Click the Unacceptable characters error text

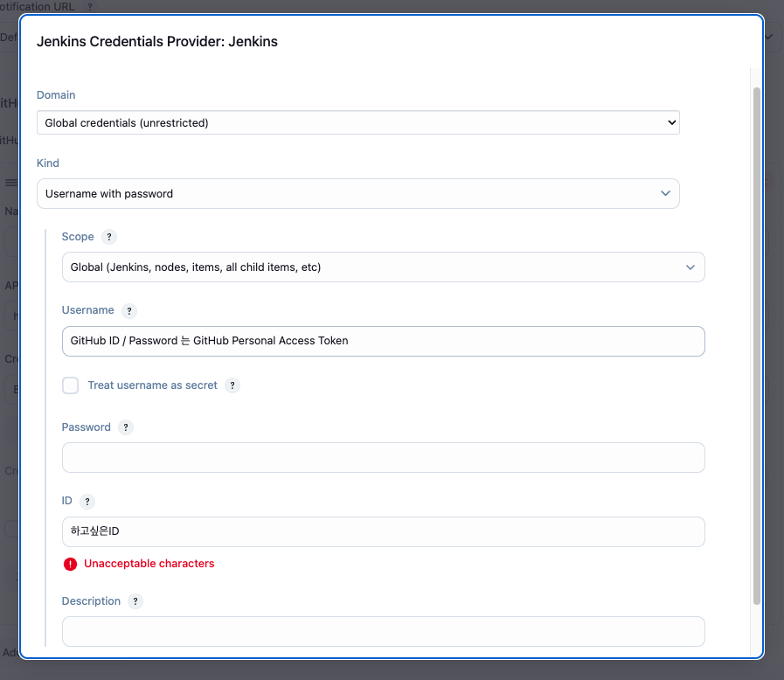click(149, 564)
